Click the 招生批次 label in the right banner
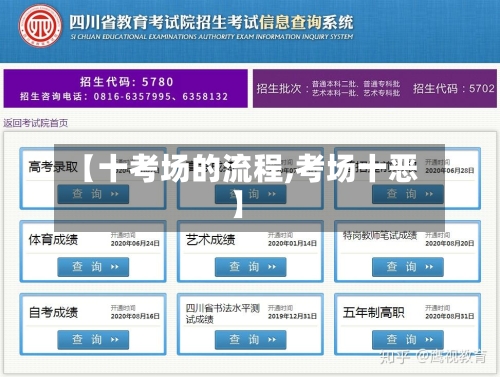The height and width of the screenshot is (377, 500). (x=279, y=89)
